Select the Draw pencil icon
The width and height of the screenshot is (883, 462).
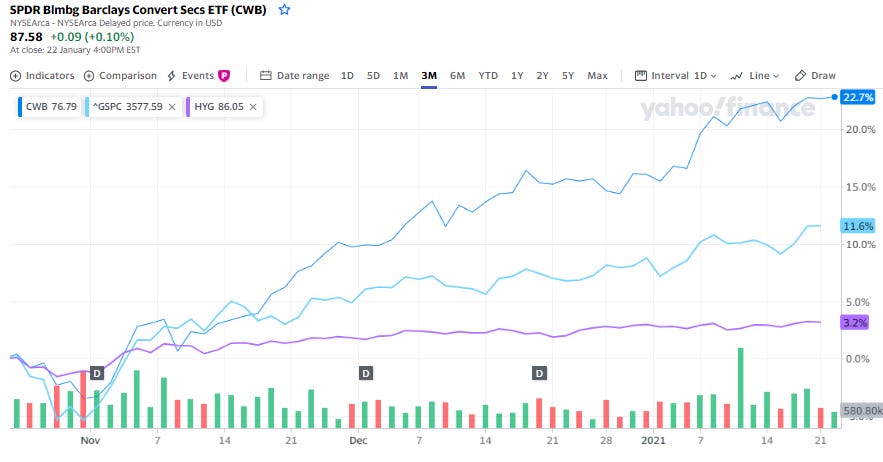[x=800, y=75]
